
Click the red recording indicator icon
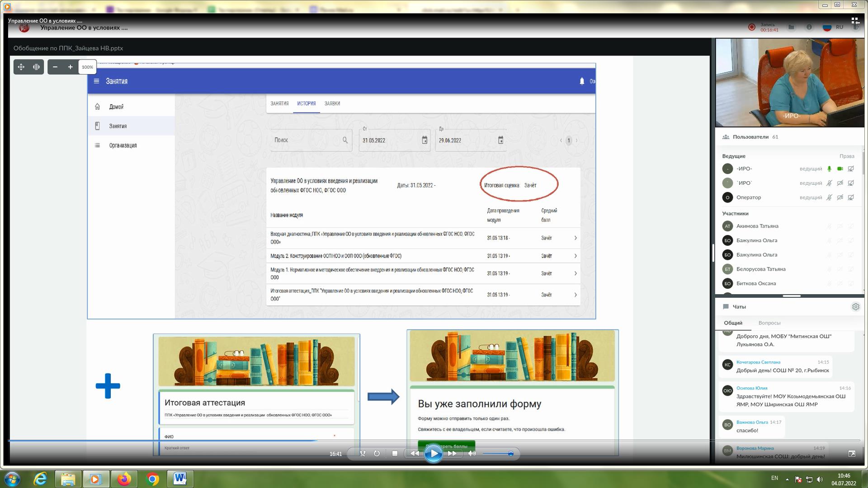752,27
